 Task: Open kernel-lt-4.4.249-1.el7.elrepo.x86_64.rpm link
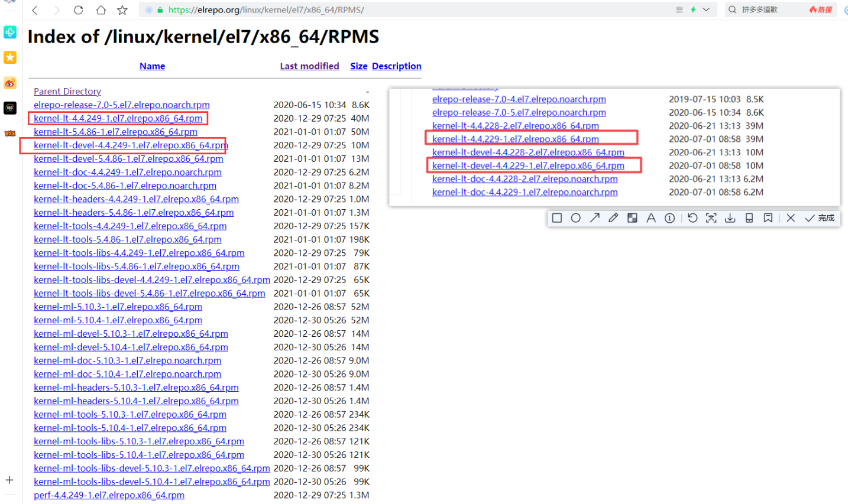point(118,118)
